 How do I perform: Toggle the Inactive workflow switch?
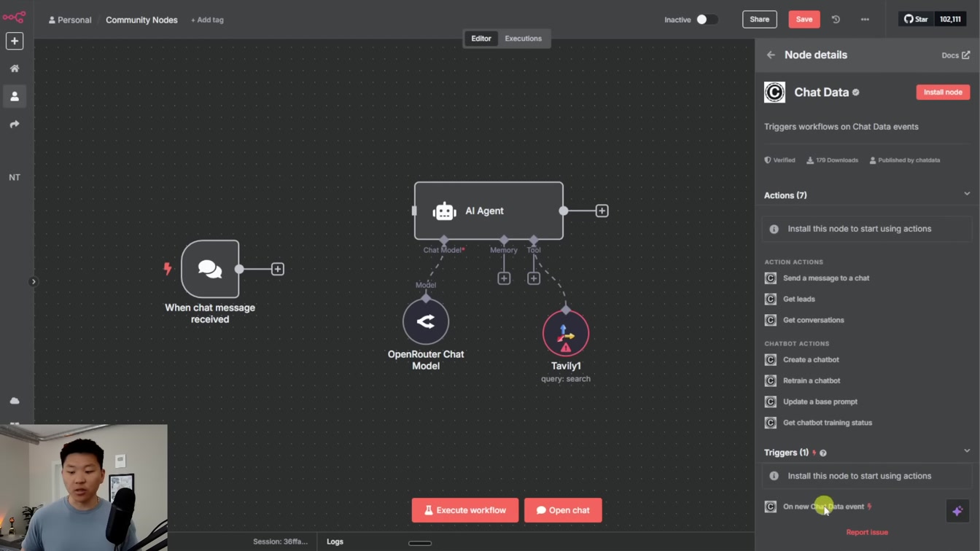point(707,20)
